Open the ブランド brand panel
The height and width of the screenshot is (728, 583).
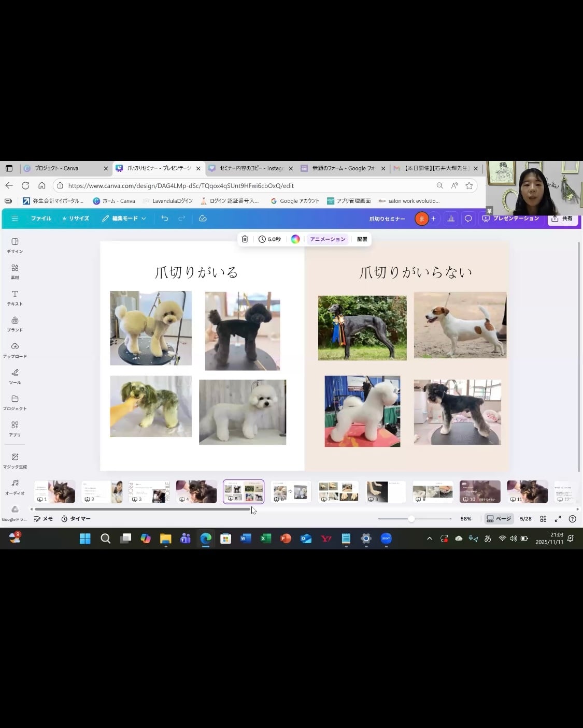click(x=15, y=324)
